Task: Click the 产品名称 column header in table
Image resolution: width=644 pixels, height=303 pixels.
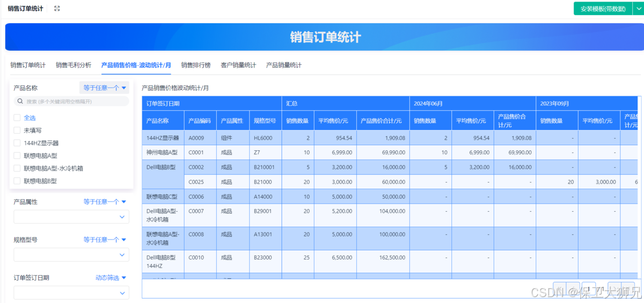Action: 163,121
